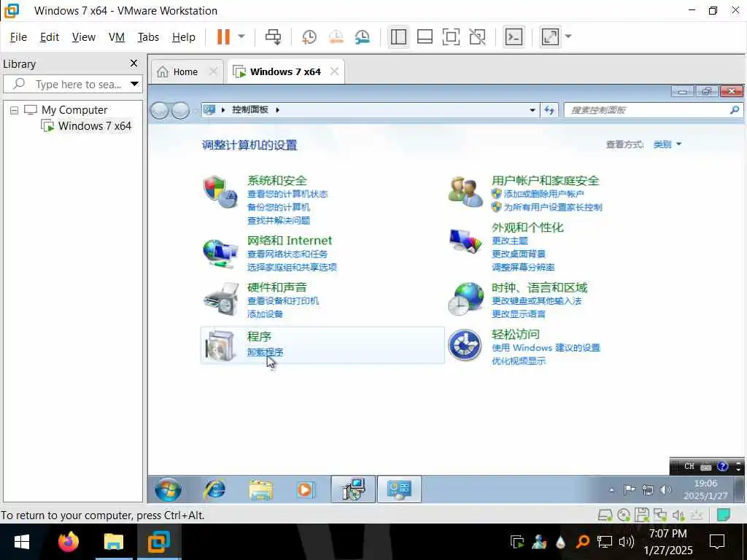Open 轻松访问 category
The image size is (747, 560).
coord(516,334)
